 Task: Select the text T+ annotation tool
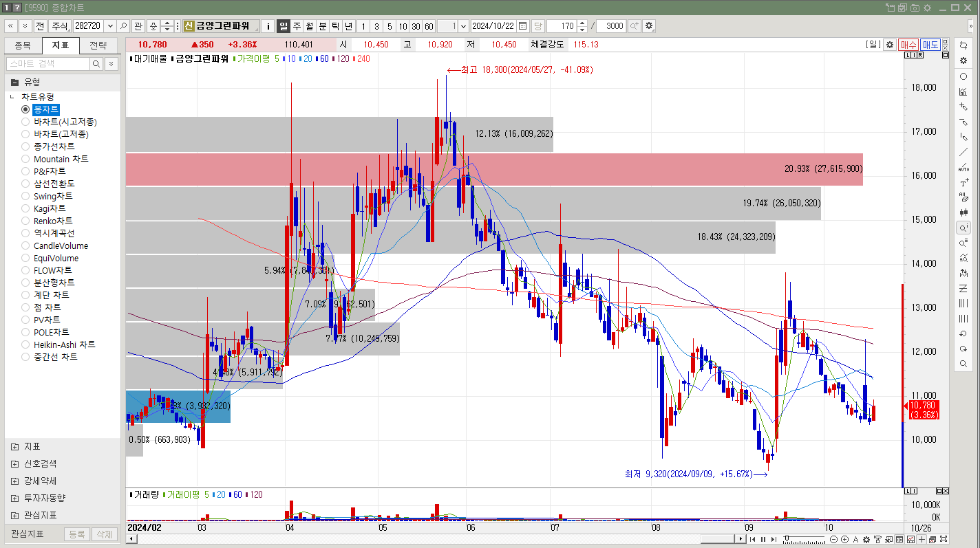click(x=963, y=183)
